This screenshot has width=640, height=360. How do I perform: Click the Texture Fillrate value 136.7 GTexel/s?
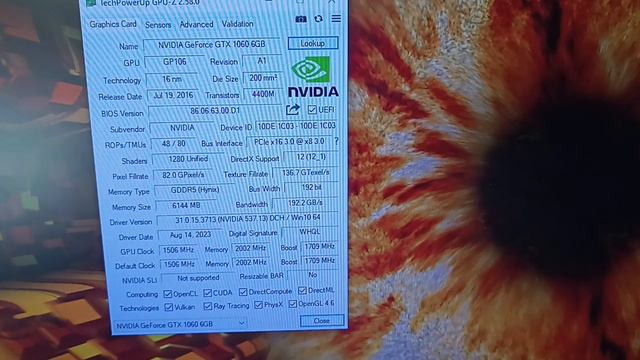[x=305, y=173]
